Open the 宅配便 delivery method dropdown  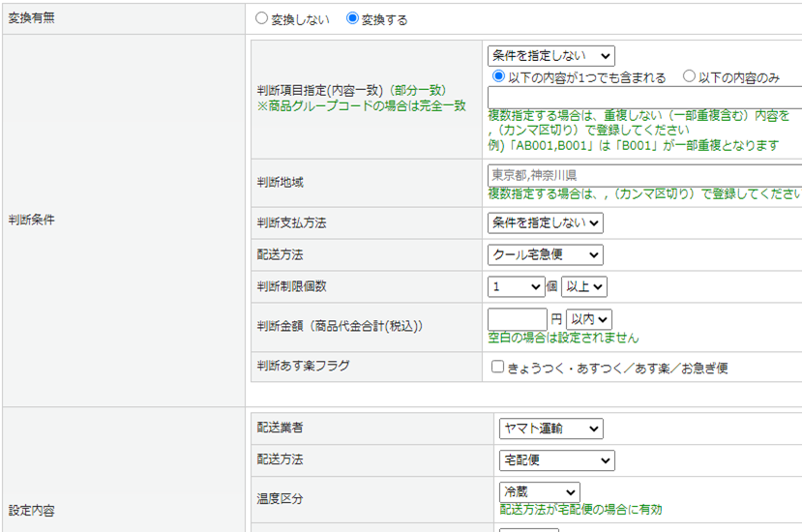pos(556,459)
